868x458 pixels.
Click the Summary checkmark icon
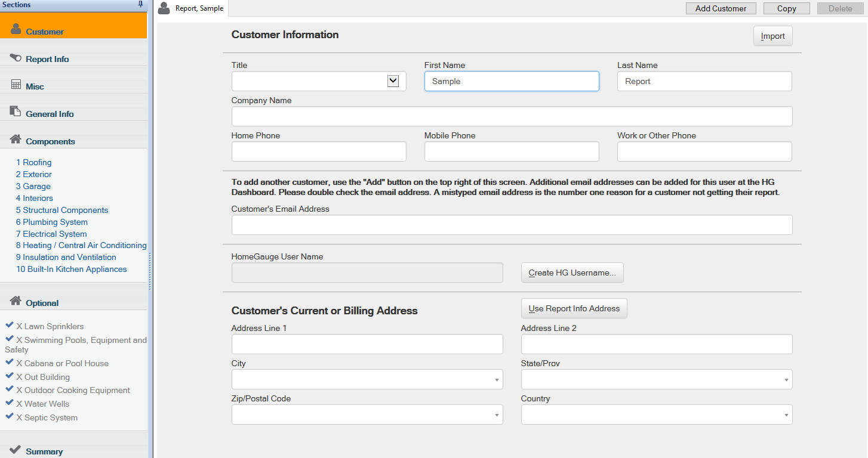coord(16,450)
